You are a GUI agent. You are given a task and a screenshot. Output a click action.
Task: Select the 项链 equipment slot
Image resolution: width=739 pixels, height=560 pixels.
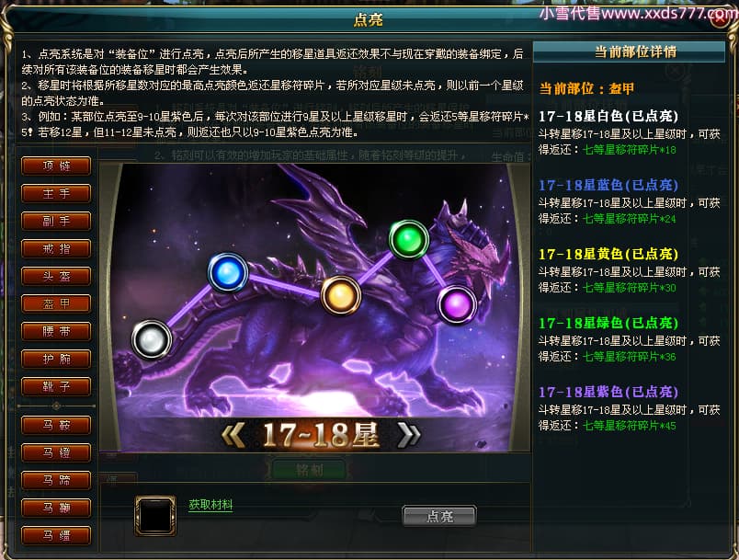coord(56,166)
